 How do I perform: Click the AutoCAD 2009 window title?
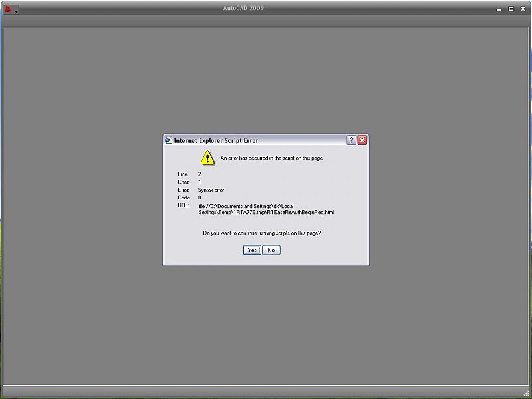(x=243, y=8)
